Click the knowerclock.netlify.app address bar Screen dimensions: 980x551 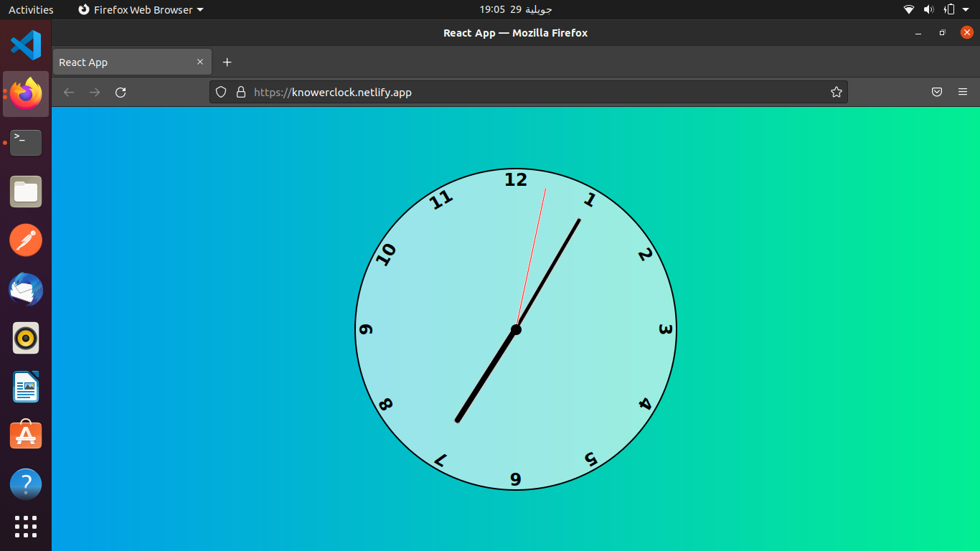(x=502, y=92)
